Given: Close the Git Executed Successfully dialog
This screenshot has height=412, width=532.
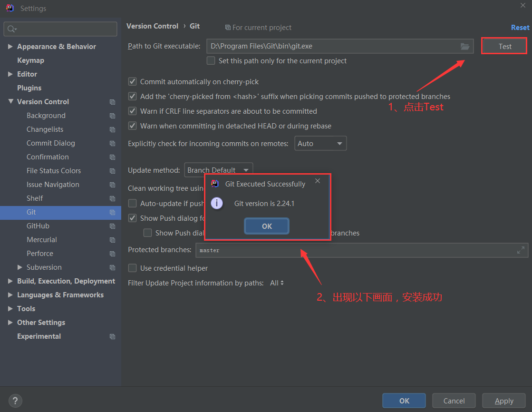Looking at the screenshot, I should pyautogui.click(x=318, y=181).
